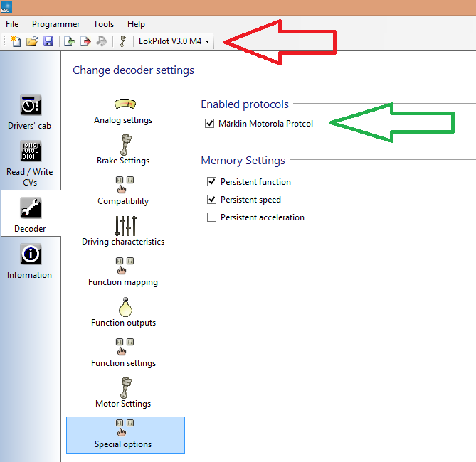The width and height of the screenshot is (476, 462).
Task: Switch to Read / Write CVs section
Action: click(30, 163)
